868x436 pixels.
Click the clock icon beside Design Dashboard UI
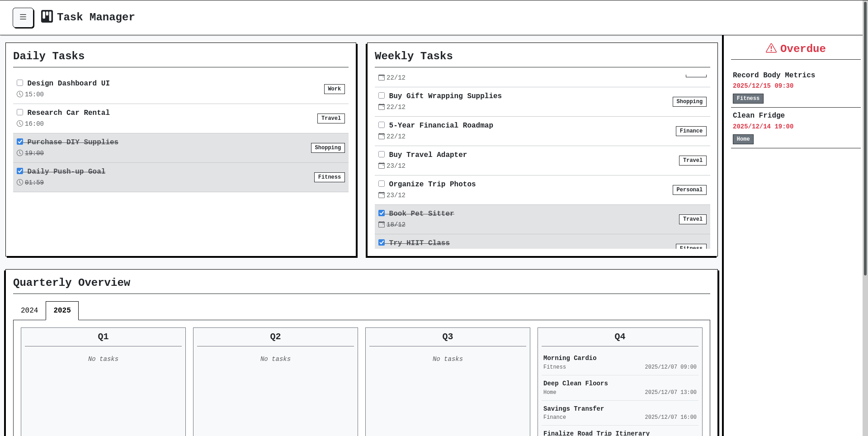coord(19,94)
